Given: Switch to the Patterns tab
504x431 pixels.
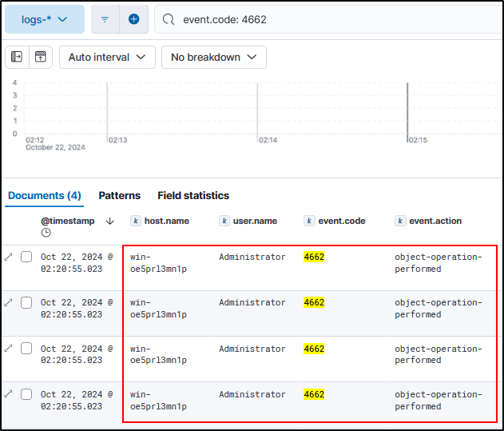Looking at the screenshot, I should point(119,195).
